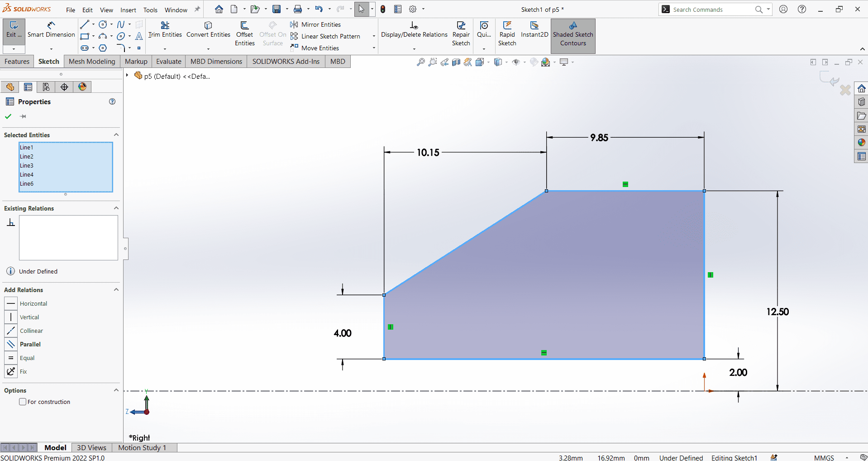Select the Corner Rectangle tool

click(85, 36)
